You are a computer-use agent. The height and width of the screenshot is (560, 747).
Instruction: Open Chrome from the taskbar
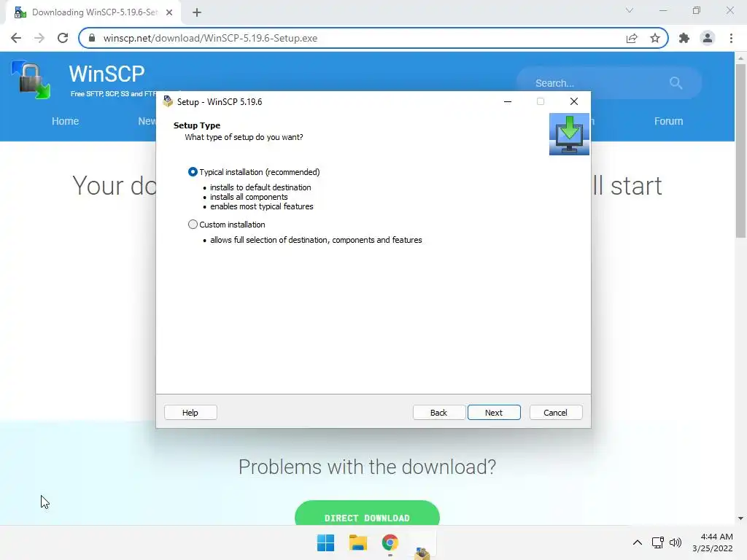coord(390,542)
